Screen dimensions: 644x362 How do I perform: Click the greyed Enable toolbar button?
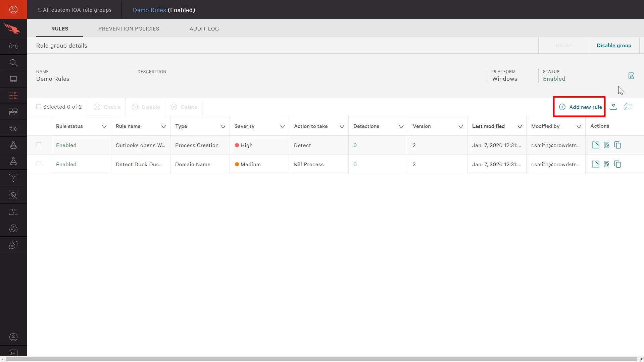point(107,107)
